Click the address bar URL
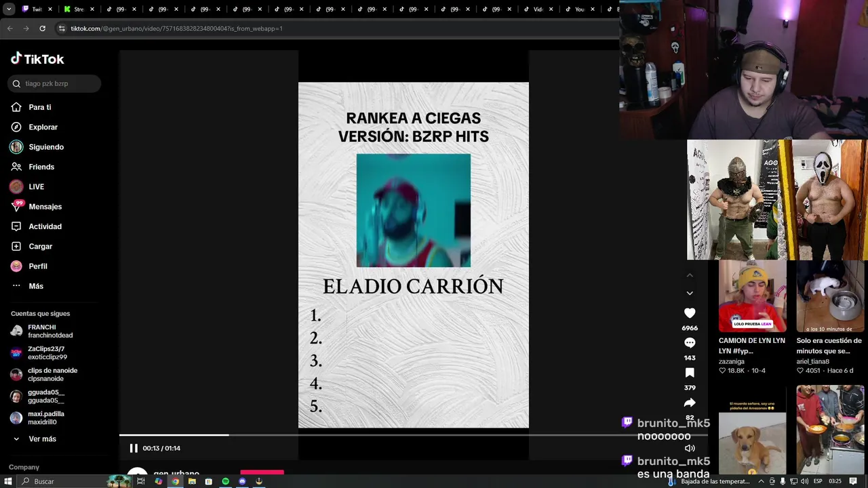This screenshot has height=488, width=868. coord(176,28)
